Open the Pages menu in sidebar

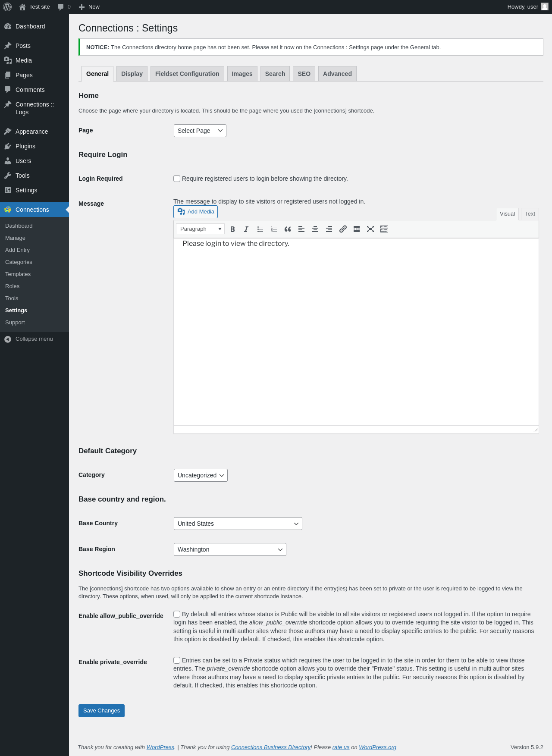[x=34, y=75]
